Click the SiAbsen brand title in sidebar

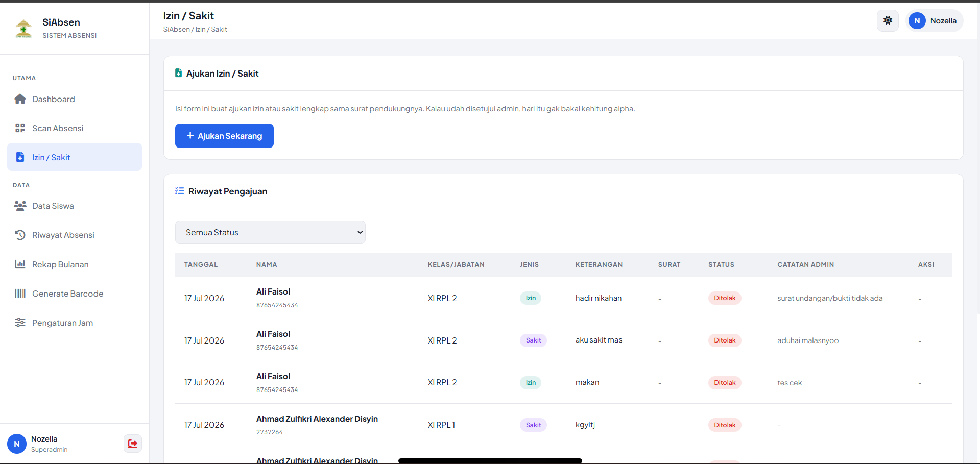61,22
